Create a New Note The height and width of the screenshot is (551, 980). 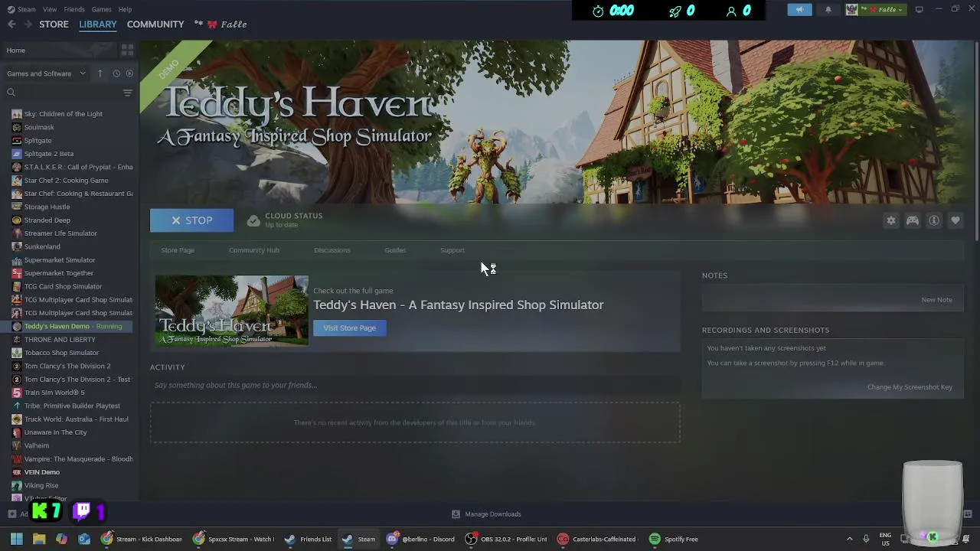click(x=937, y=300)
